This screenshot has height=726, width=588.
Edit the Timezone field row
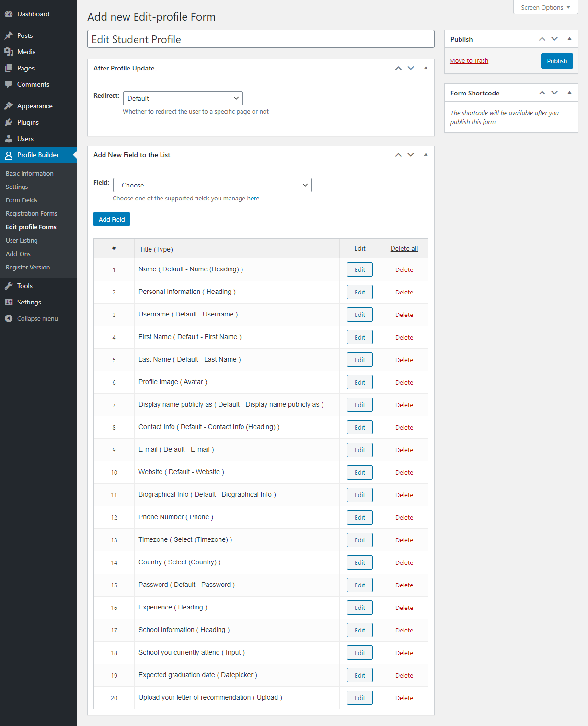point(360,540)
